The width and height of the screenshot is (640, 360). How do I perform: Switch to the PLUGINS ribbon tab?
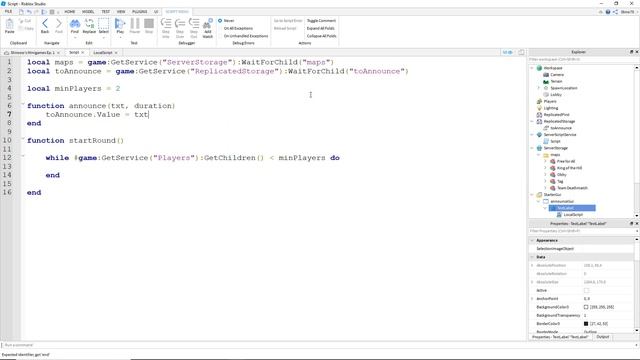(140, 12)
